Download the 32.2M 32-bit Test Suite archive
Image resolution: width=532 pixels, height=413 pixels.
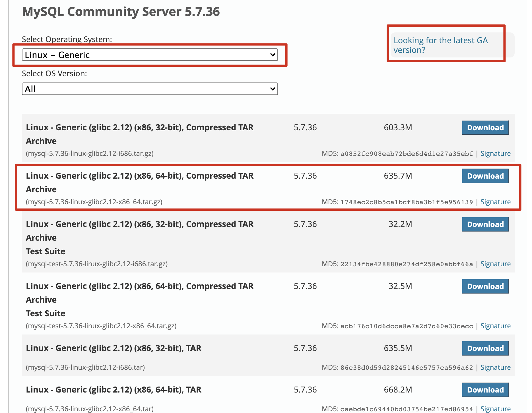click(x=485, y=224)
